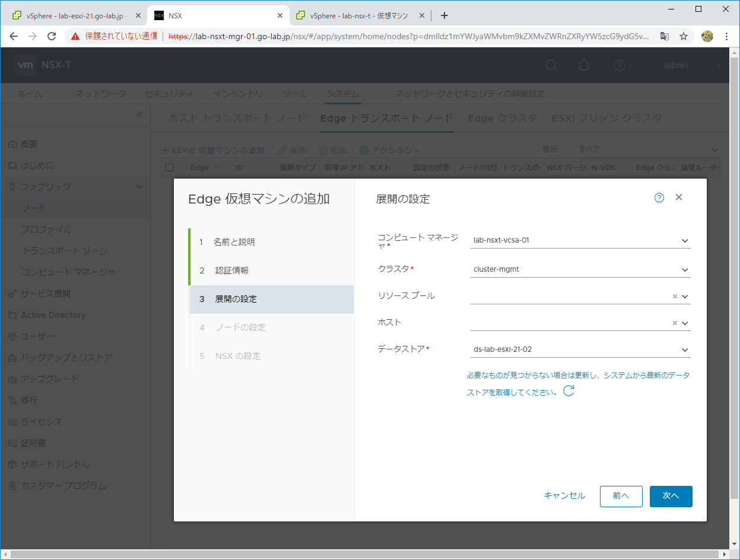Viewport: 740px width, 560px height.
Task: Click キャンセル to dismiss the wizard
Action: tap(564, 496)
